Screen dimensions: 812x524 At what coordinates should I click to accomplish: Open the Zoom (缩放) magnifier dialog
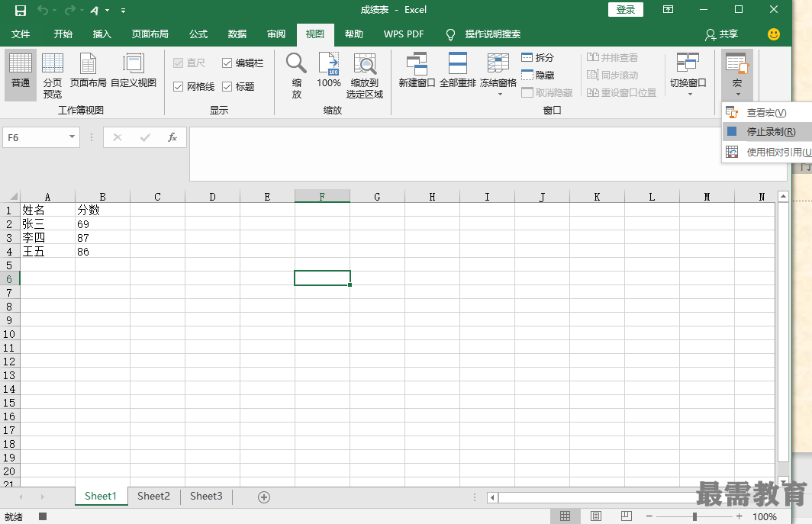pos(296,75)
